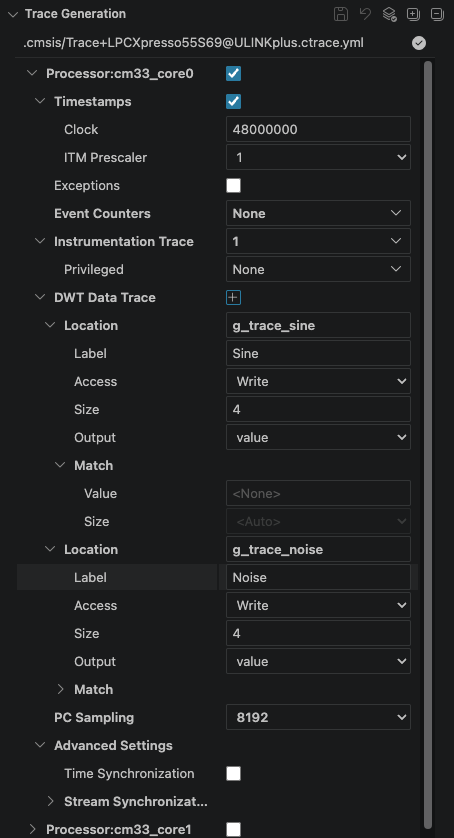Click the vertical scrollbar of the trace panel
Screen dimensions: 454x838
(x=427, y=444)
